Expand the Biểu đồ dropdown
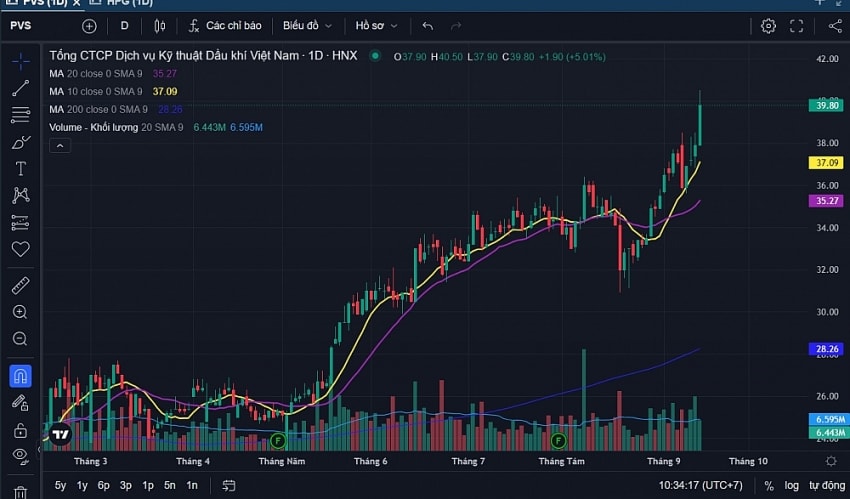Image resolution: width=850 pixels, height=499 pixels. 307,26
